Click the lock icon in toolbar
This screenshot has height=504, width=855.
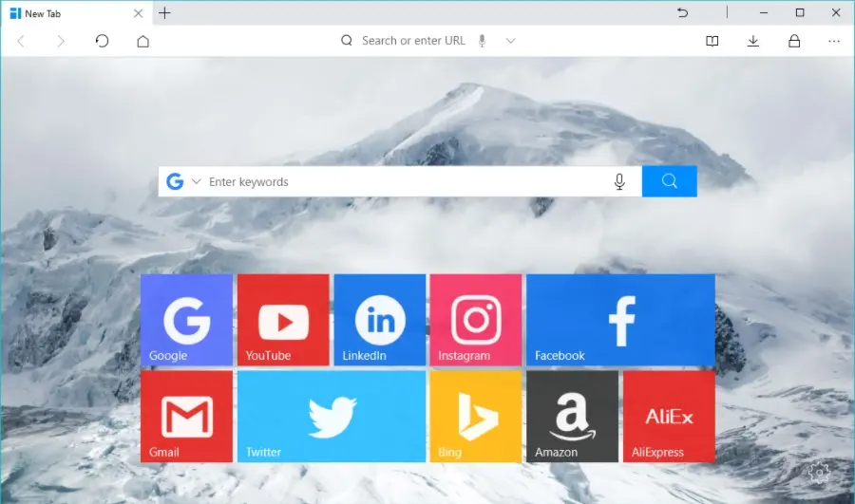point(794,41)
